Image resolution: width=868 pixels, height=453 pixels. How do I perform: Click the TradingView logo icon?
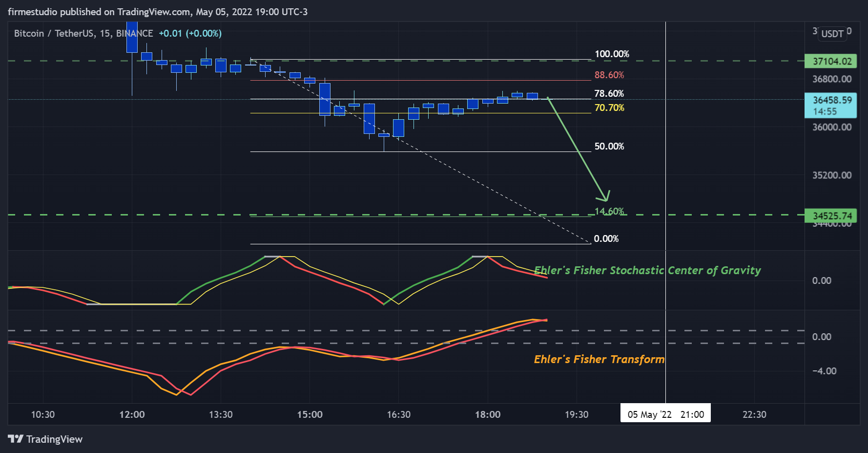[16, 439]
